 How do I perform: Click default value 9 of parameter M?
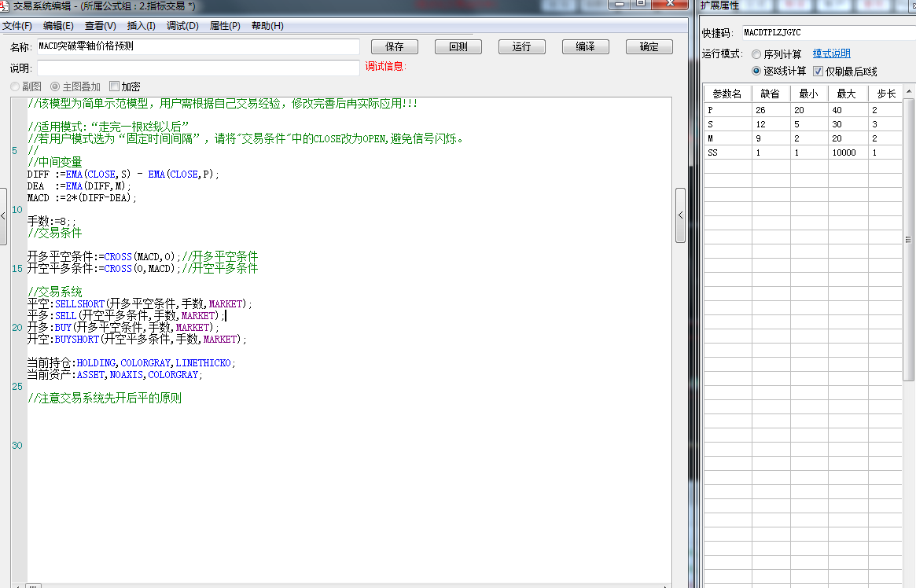pyautogui.click(x=771, y=138)
